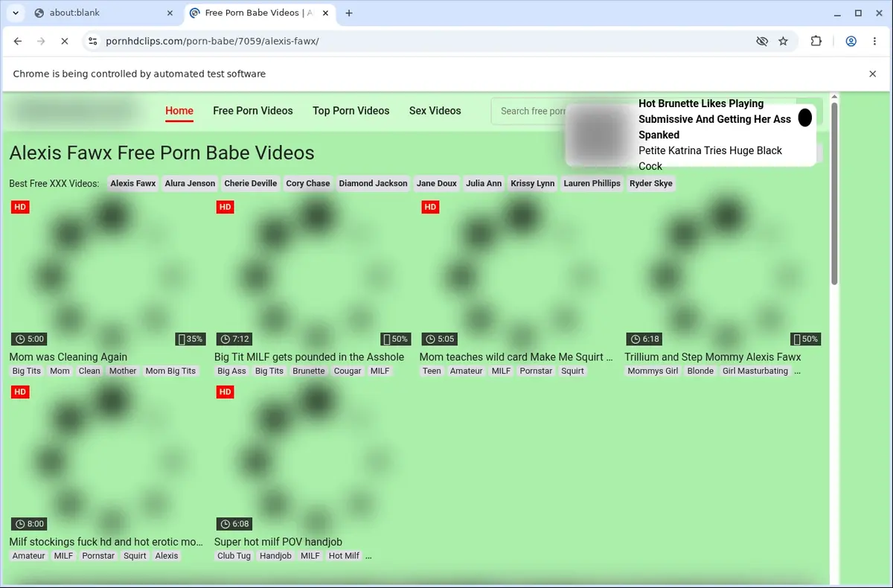Click 'Mom was Cleaning Again' title
893x588 pixels.
68,357
